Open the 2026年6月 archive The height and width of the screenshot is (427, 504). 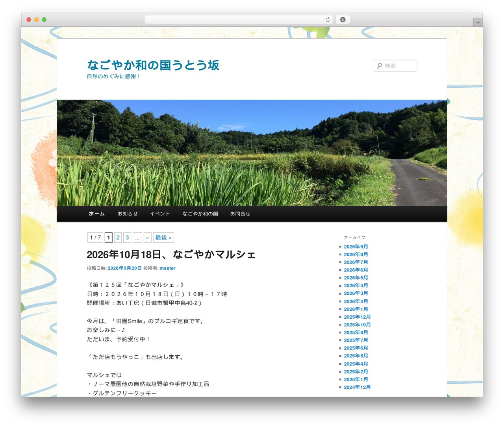click(356, 270)
